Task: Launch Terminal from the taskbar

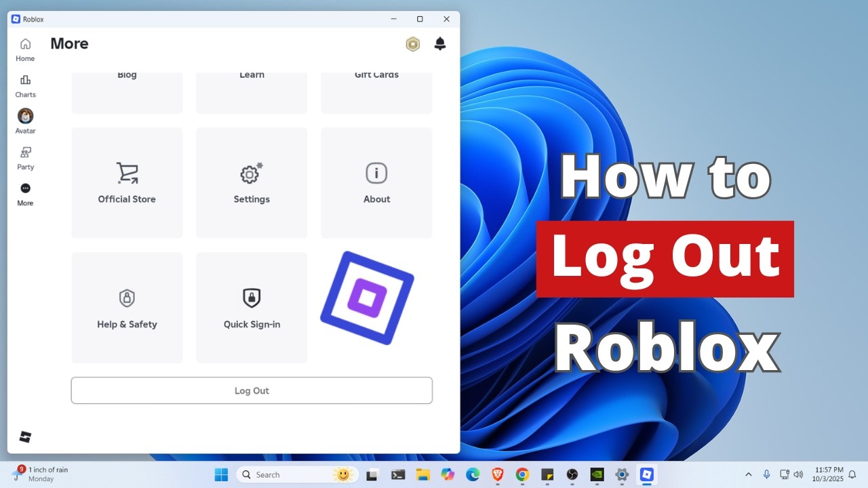Action: [x=399, y=474]
